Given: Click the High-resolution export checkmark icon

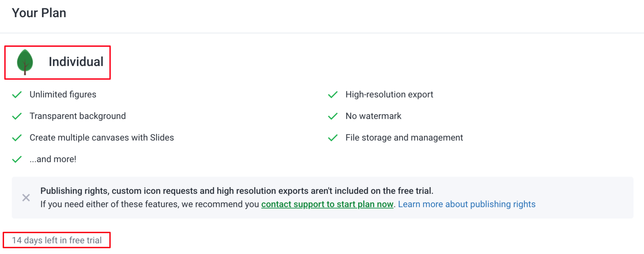Looking at the screenshot, I should tap(333, 95).
